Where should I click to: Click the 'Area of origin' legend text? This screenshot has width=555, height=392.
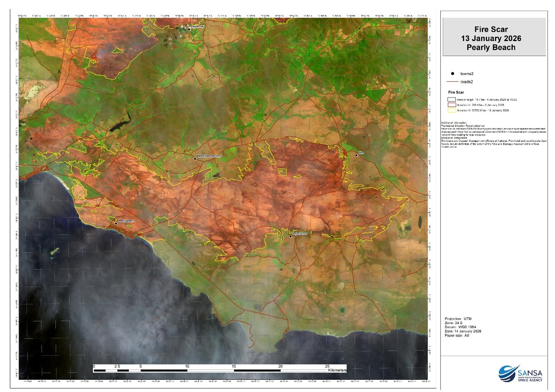click(x=487, y=100)
